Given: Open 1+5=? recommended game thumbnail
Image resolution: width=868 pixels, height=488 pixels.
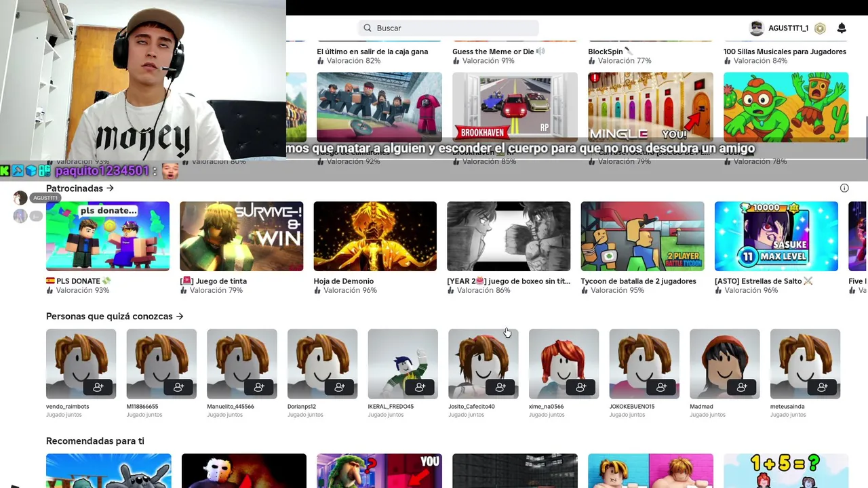Looking at the screenshot, I should pos(786,471).
